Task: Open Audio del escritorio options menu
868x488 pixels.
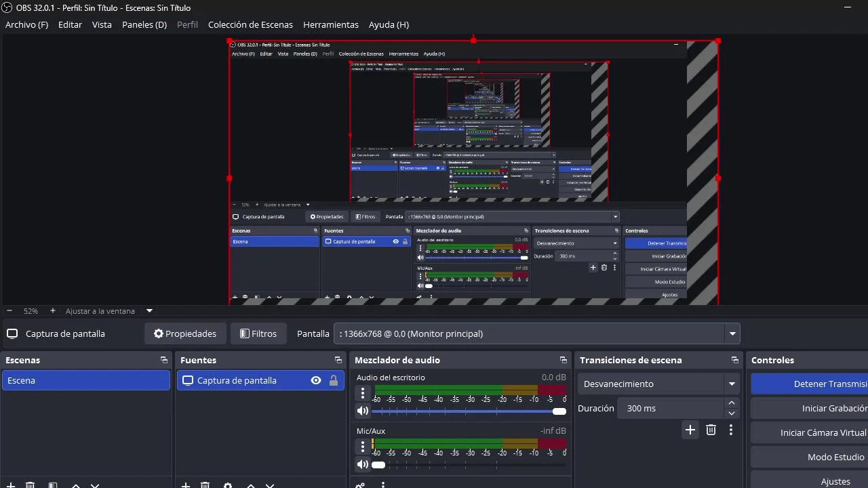Action: click(x=363, y=392)
